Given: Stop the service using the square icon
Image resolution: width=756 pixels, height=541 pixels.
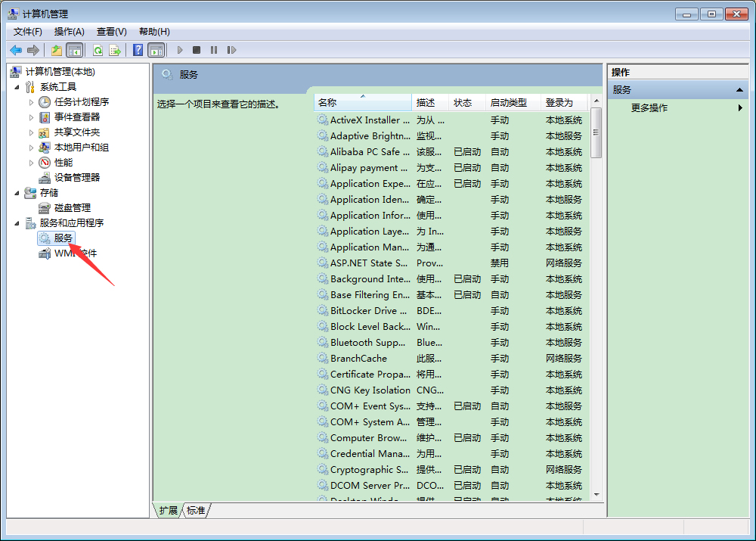Looking at the screenshot, I should point(197,50).
